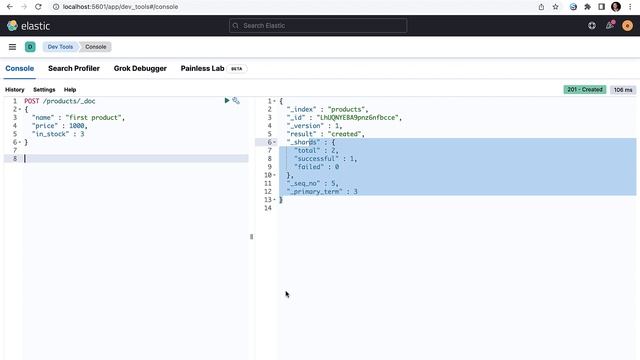Image resolution: width=640 pixels, height=360 pixels.
Task: Focus the Search Elastic field
Action: click(318, 26)
